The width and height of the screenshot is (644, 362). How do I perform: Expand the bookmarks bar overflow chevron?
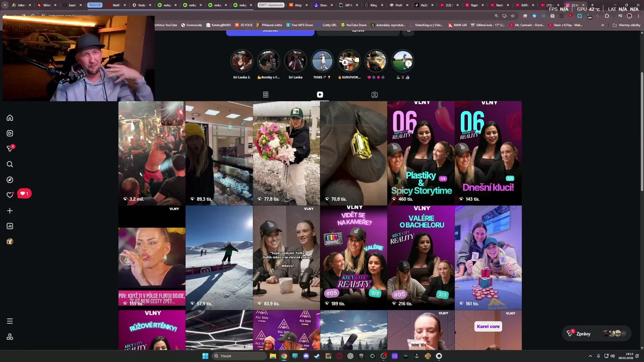point(602,25)
